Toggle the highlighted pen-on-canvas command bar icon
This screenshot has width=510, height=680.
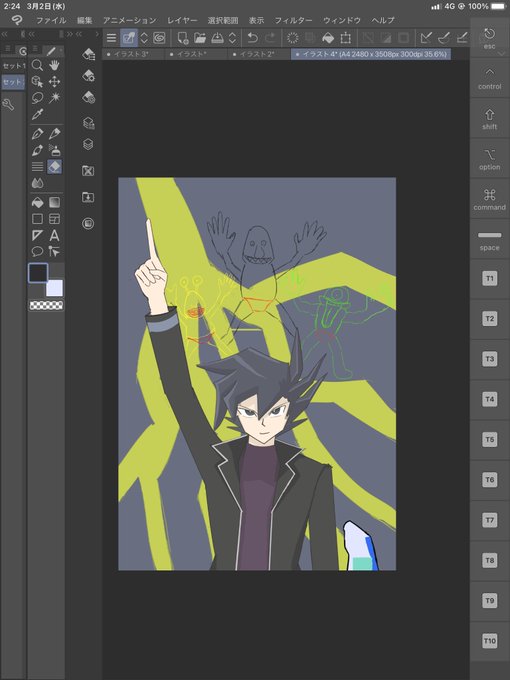[128, 38]
